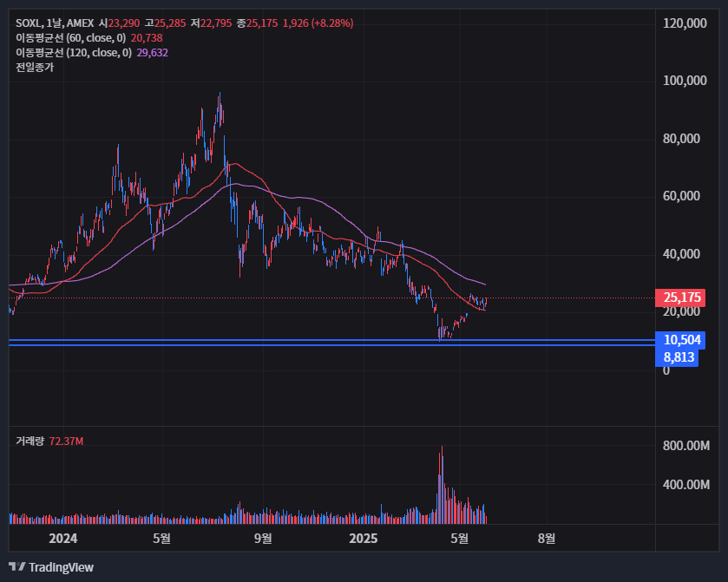Click the 20,738 moving average value

(147, 38)
